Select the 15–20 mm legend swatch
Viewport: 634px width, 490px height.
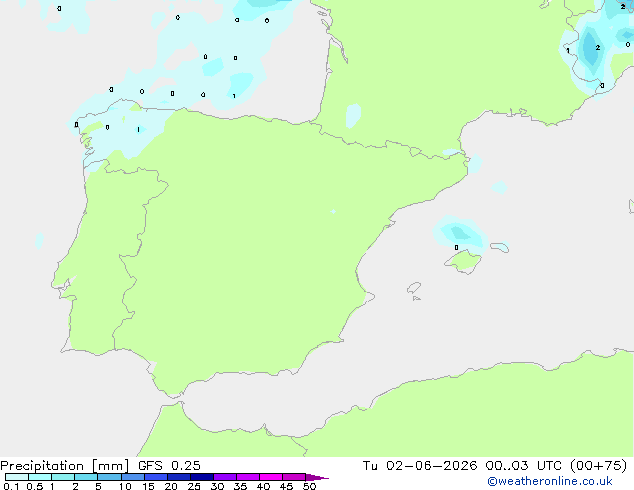tap(156, 477)
